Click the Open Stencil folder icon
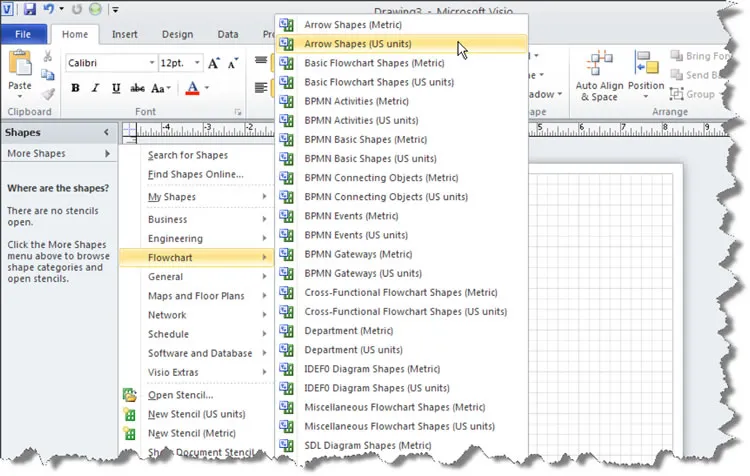Screen dimensions: 750x476 (x=130, y=395)
